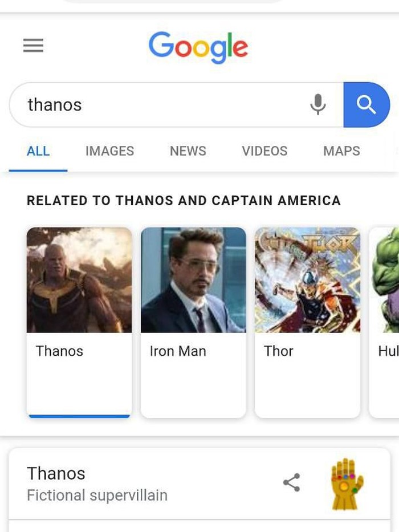The width and height of the screenshot is (399, 532).
Task: Open the Thanos movie image card
Action: pos(79,280)
